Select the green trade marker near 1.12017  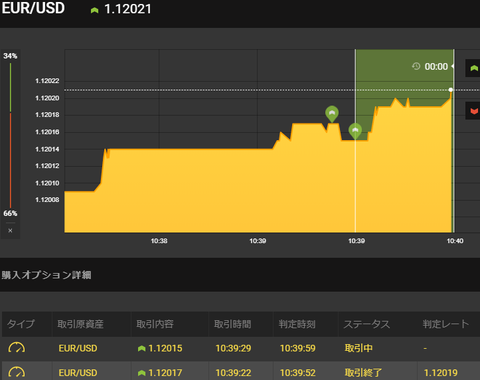pos(332,114)
